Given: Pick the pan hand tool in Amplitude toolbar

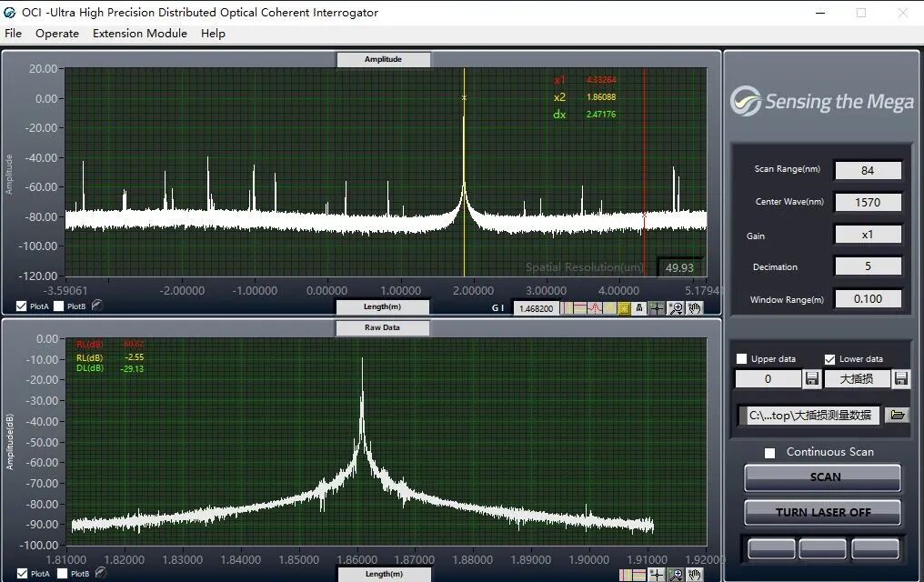Looking at the screenshot, I should (695, 308).
